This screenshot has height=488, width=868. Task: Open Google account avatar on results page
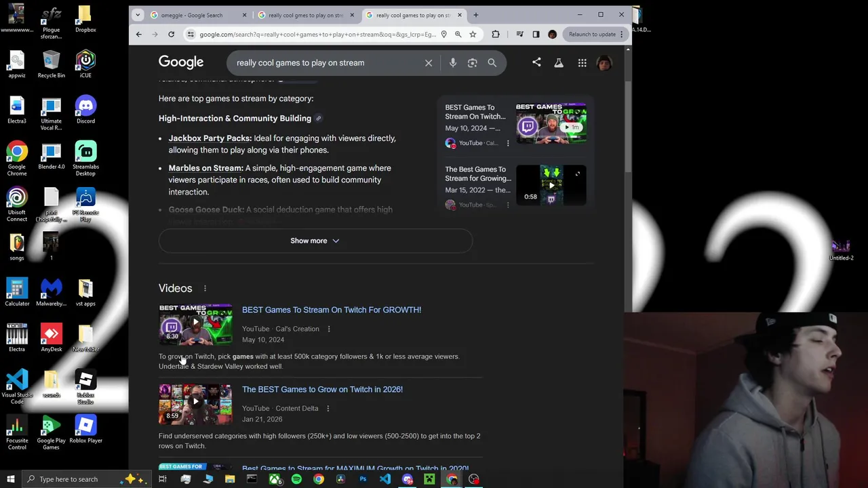(x=604, y=63)
